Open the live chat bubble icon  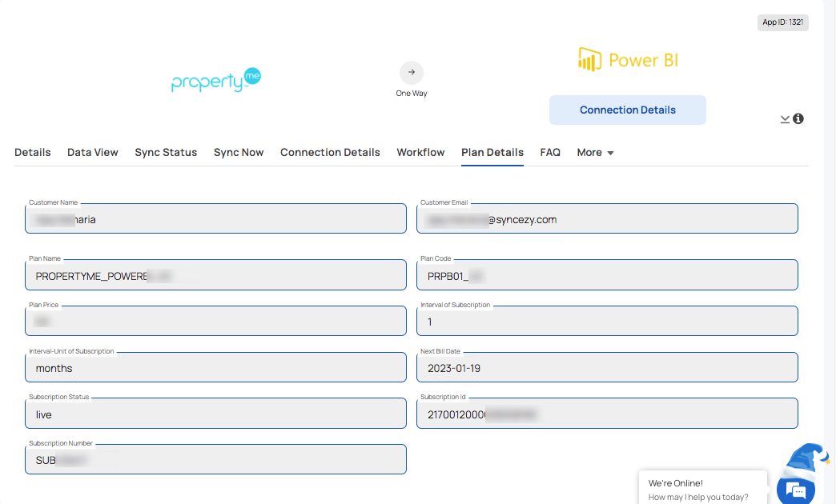click(x=795, y=490)
